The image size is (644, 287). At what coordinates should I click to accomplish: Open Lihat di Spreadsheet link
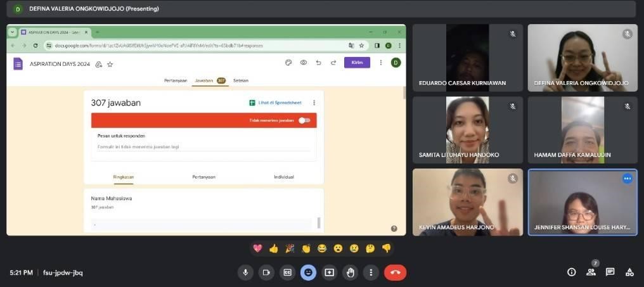click(275, 103)
